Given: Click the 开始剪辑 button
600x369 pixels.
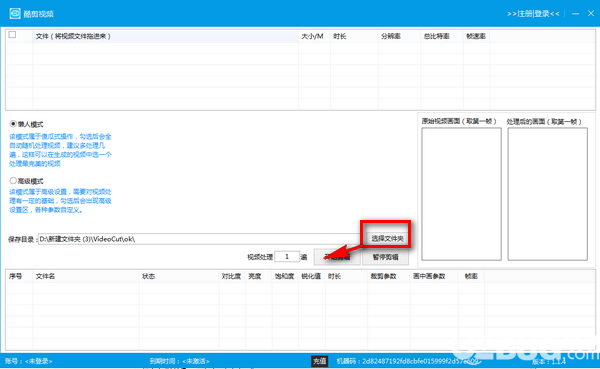Looking at the screenshot, I should 337,257.
